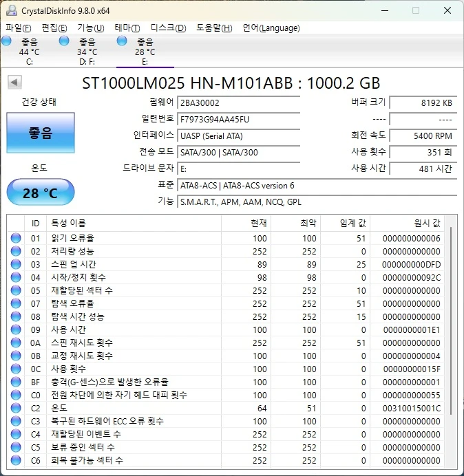The height and width of the screenshot is (476, 464).
Task: Click the drive letter field E:
Action: [238, 169]
